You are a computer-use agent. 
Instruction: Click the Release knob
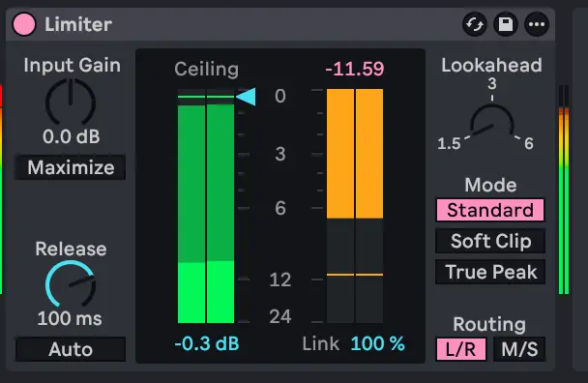click(x=71, y=284)
